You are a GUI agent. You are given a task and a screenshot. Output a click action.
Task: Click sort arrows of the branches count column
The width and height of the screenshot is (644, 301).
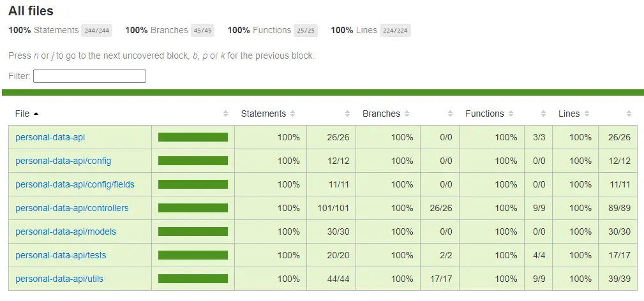[x=450, y=114]
